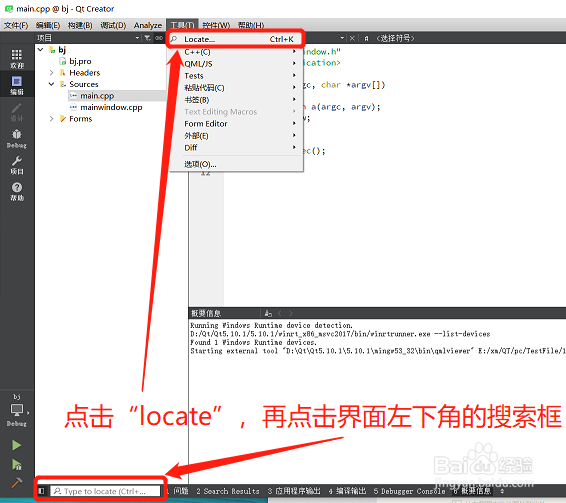The width and height of the screenshot is (566, 503).
Task: Clear the General Messages output
Action: pos(268,313)
